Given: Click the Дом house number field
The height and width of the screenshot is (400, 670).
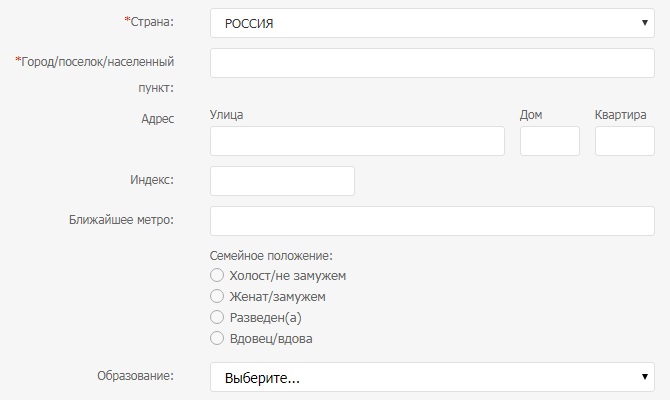Looking at the screenshot, I should [550, 141].
